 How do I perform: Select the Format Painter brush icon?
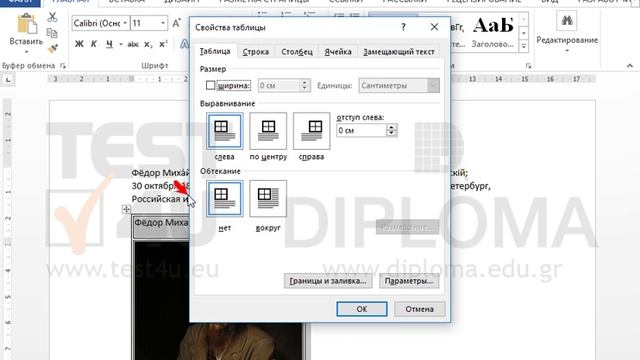tap(52, 49)
